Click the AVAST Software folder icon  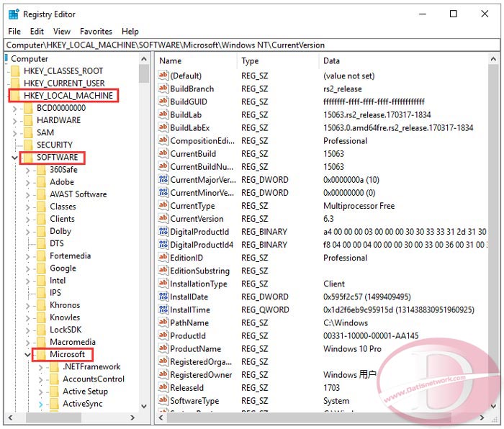point(41,194)
